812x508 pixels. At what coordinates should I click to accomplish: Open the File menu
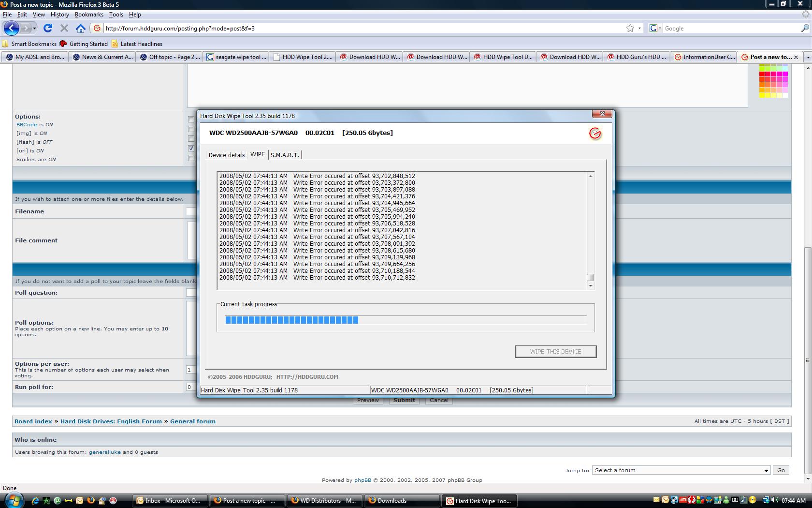tap(7, 15)
